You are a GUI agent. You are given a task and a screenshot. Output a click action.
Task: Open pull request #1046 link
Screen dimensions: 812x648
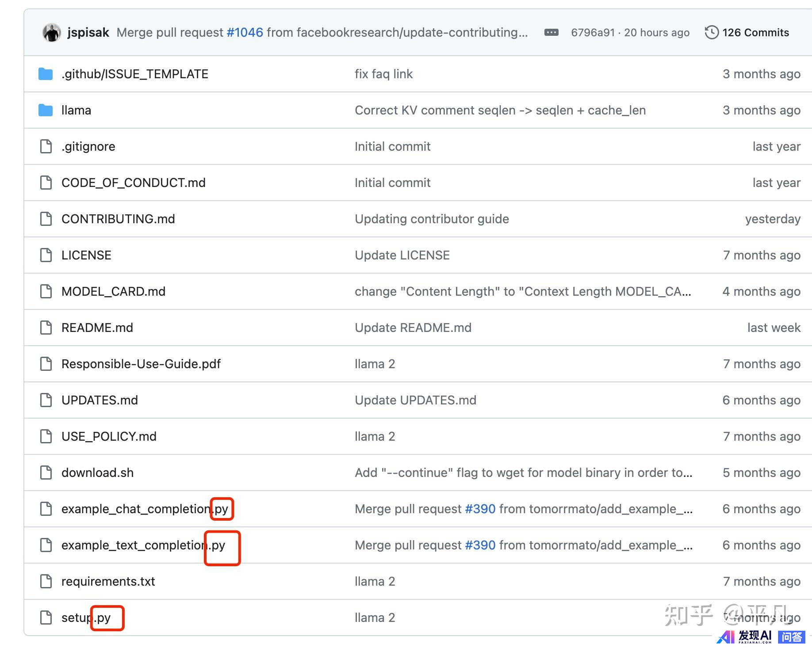(x=245, y=32)
